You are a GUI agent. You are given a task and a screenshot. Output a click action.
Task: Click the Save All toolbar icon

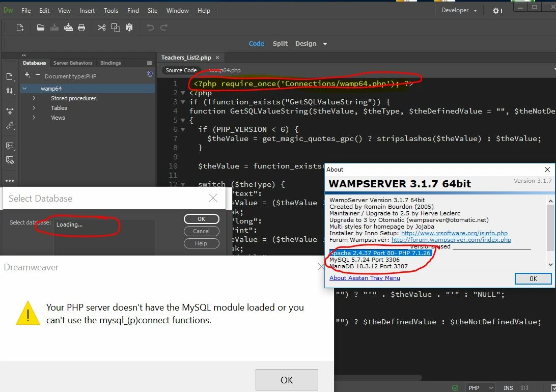coord(68,27)
